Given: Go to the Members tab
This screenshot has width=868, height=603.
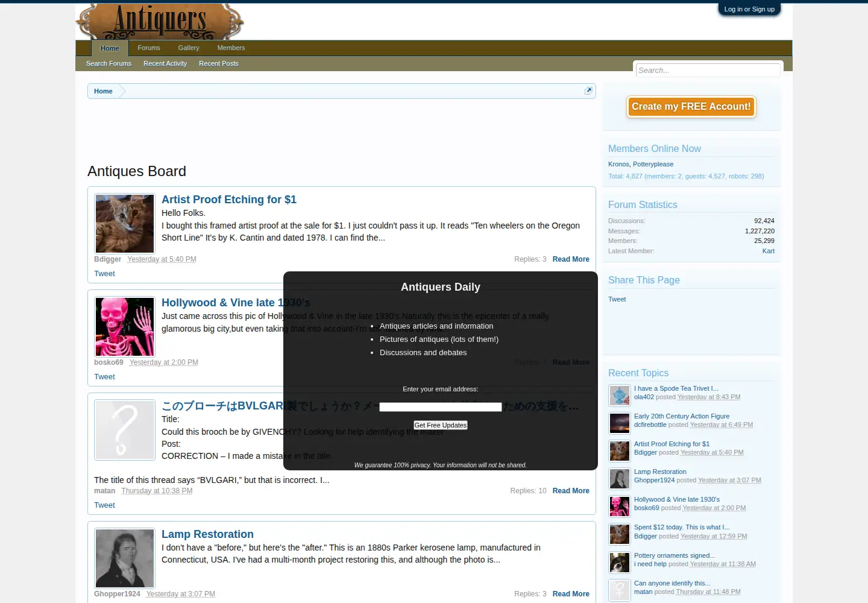Looking at the screenshot, I should click(231, 48).
